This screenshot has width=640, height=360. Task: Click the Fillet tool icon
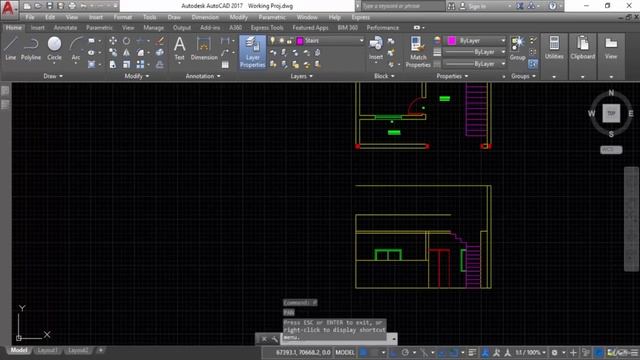(x=140, y=53)
